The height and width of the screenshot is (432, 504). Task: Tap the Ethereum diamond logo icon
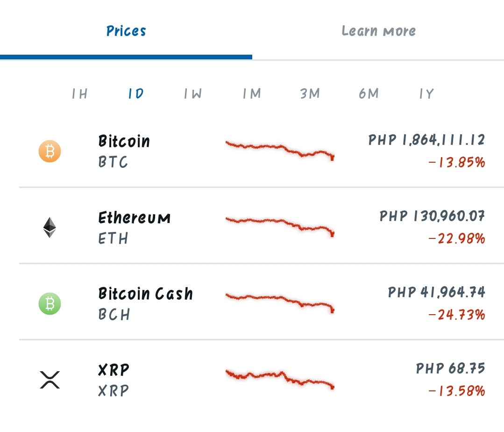click(50, 227)
